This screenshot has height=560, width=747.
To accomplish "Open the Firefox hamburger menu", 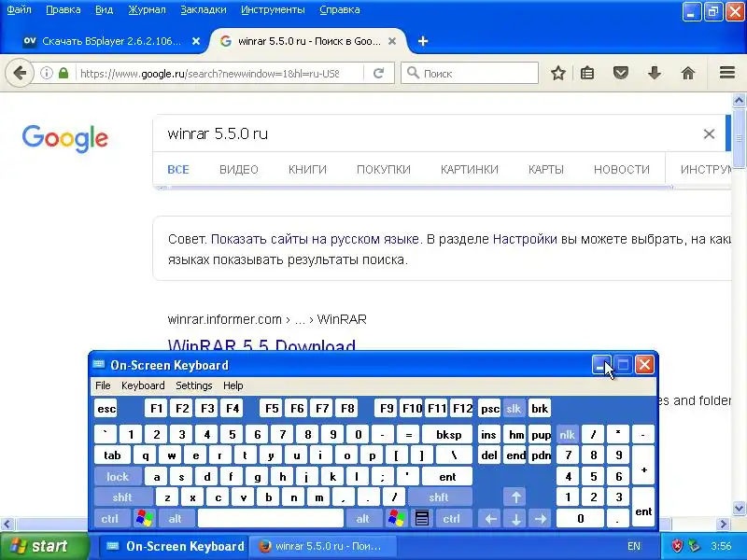I will point(727,73).
